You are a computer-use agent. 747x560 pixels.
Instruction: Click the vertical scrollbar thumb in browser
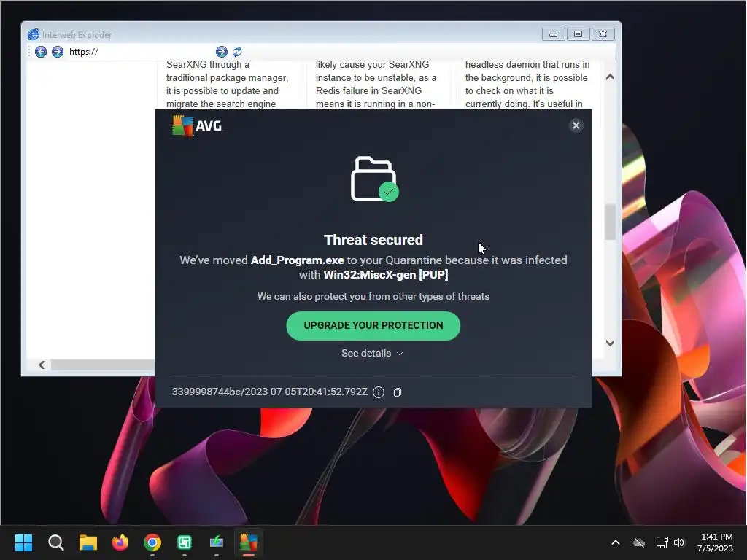pyautogui.click(x=610, y=222)
